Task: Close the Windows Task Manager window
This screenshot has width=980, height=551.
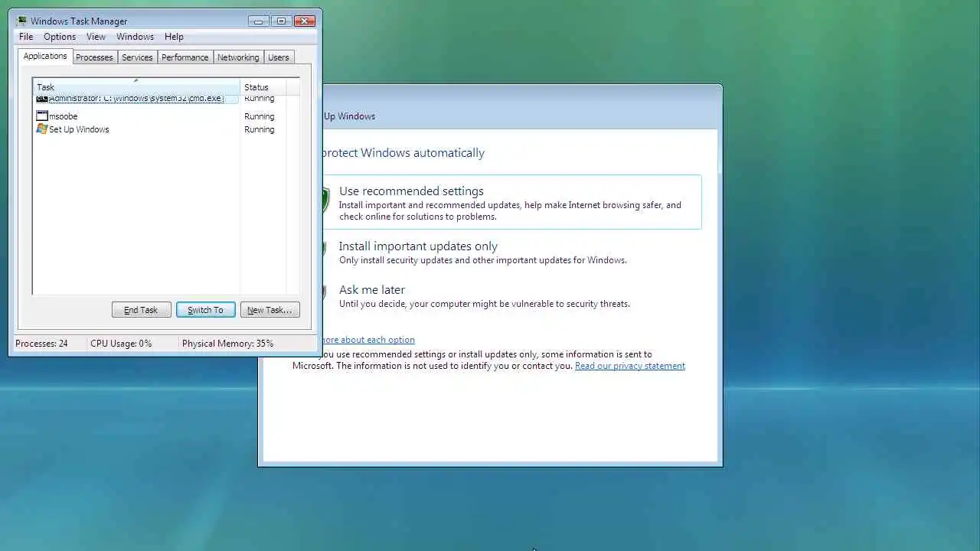Action: [305, 21]
